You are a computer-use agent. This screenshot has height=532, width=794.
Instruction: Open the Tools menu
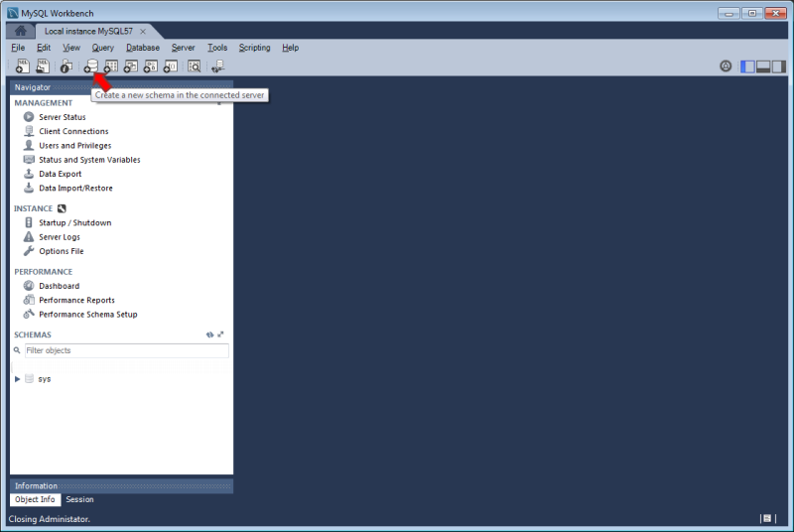(x=217, y=48)
